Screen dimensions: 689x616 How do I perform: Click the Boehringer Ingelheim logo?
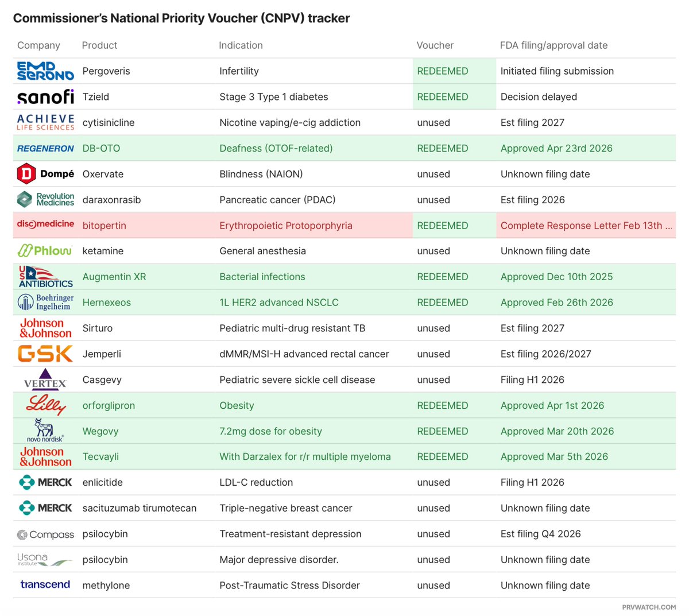click(45, 302)
